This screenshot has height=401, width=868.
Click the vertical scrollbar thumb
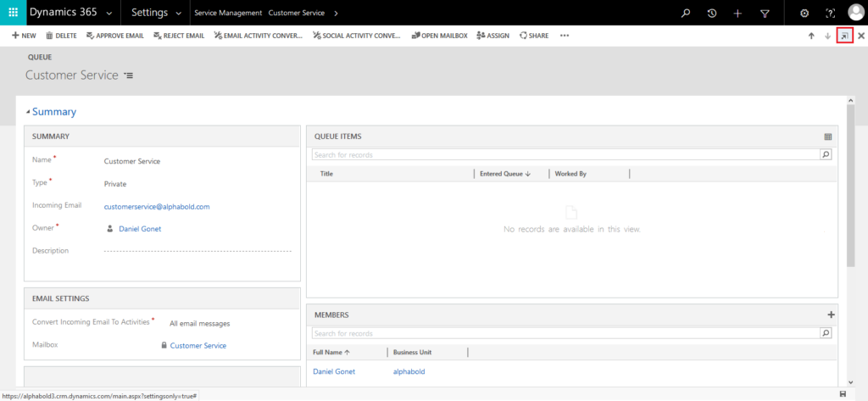[x=851, y=185]
